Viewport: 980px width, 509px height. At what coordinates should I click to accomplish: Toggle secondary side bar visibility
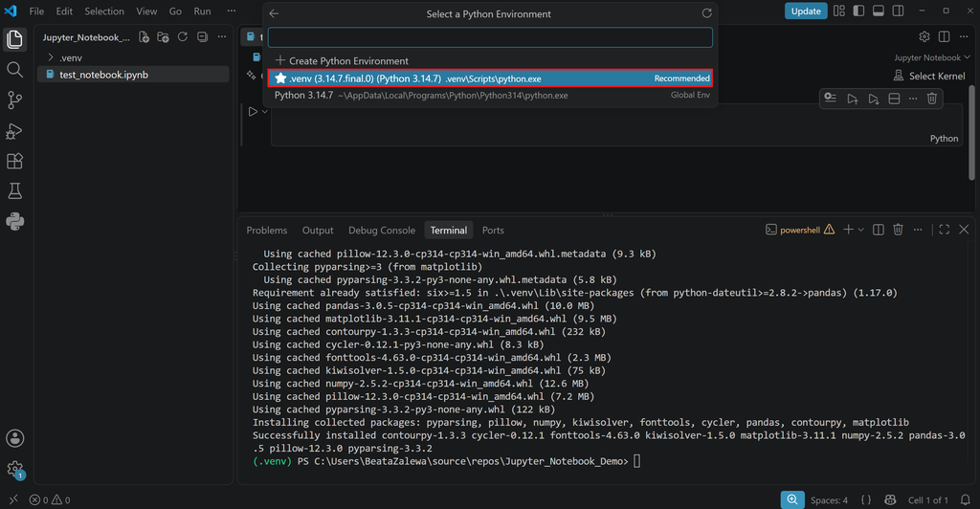(x=898, y=11)
